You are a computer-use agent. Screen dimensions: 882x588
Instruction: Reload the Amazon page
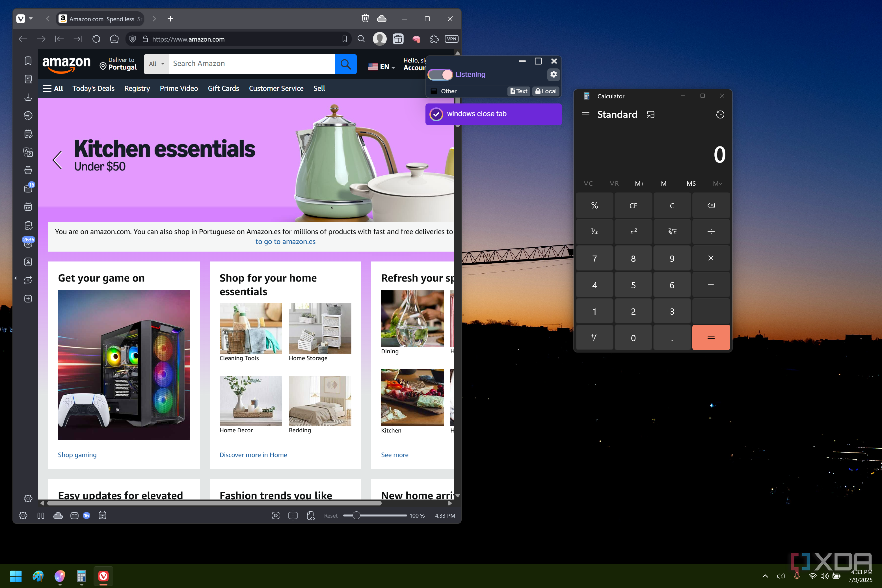point(96,39)
